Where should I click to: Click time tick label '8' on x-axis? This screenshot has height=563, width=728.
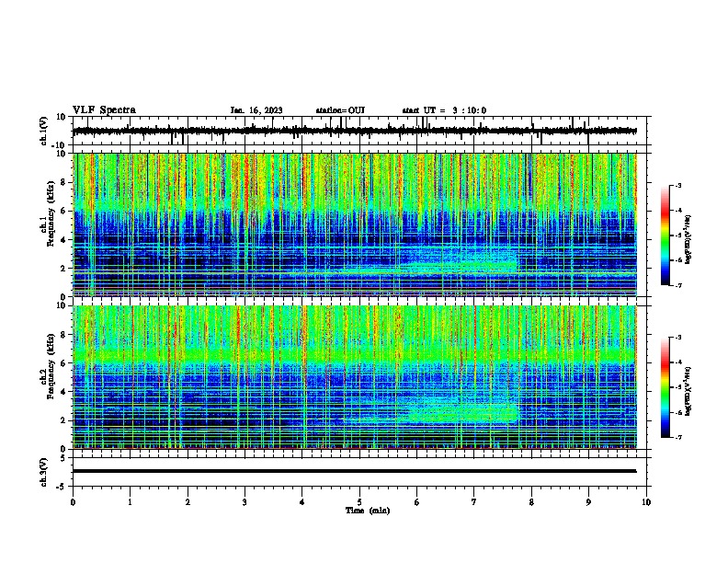tap(531, 501)
